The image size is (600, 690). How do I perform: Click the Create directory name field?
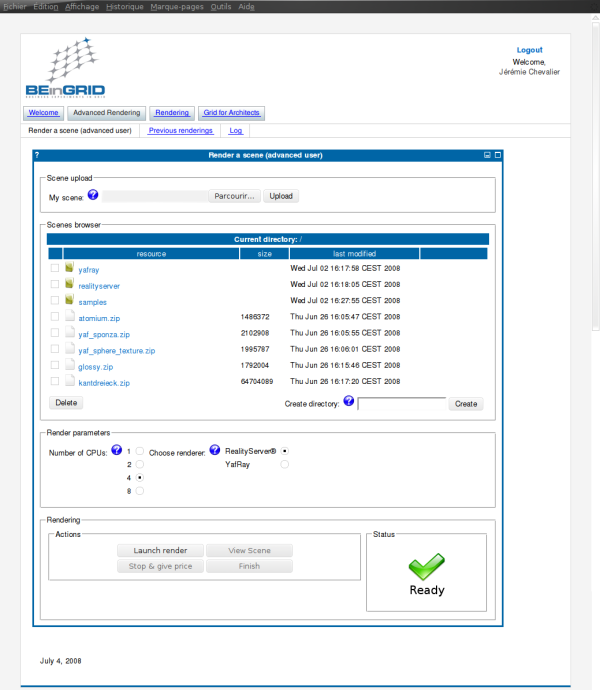(x=402, y=404)
